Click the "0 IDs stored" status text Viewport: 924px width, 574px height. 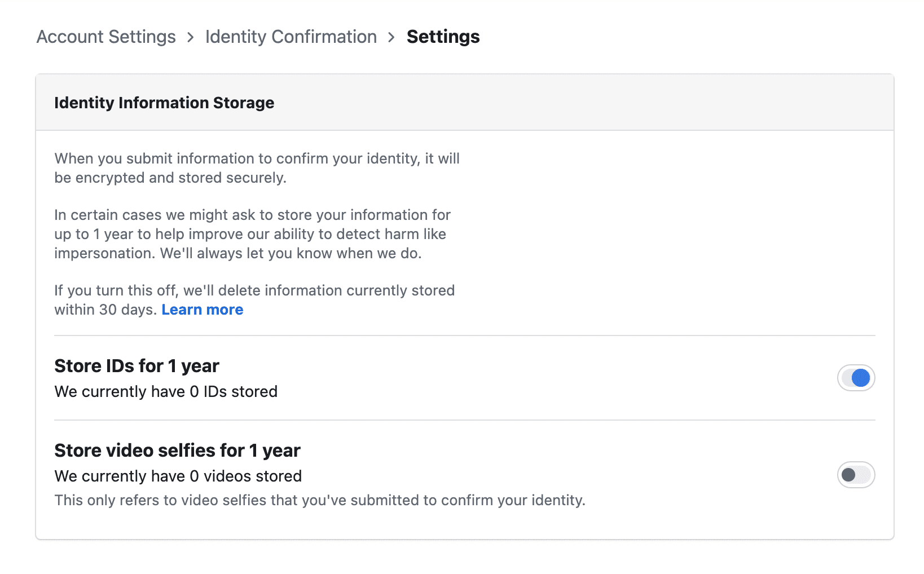(x=166, y=391)
